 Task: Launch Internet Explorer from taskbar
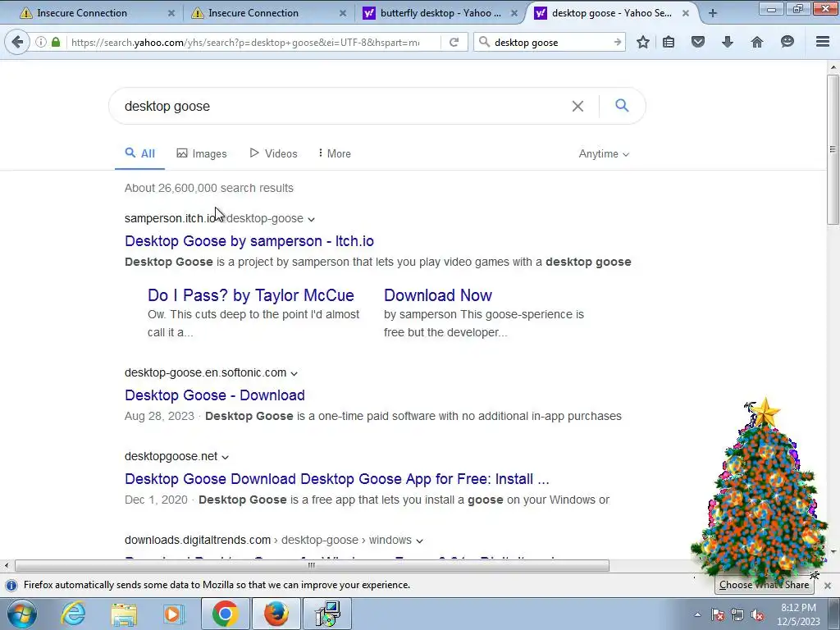click(x=73, y=614)
